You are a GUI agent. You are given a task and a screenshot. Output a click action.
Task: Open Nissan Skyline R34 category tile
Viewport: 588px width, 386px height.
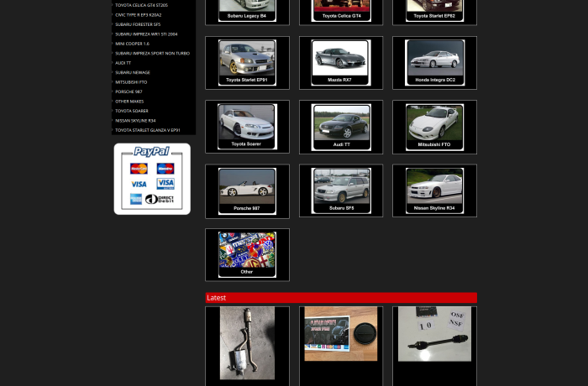pos(434,190)
